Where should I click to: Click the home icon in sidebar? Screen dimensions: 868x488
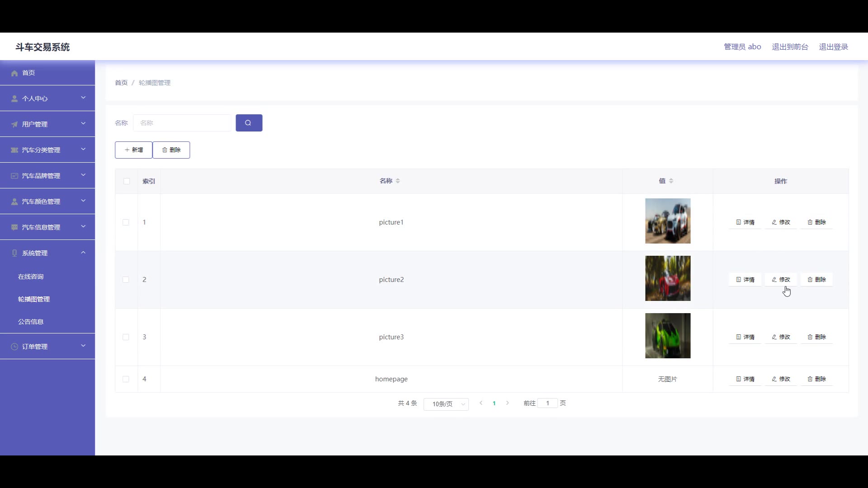(x=14, y=73)
